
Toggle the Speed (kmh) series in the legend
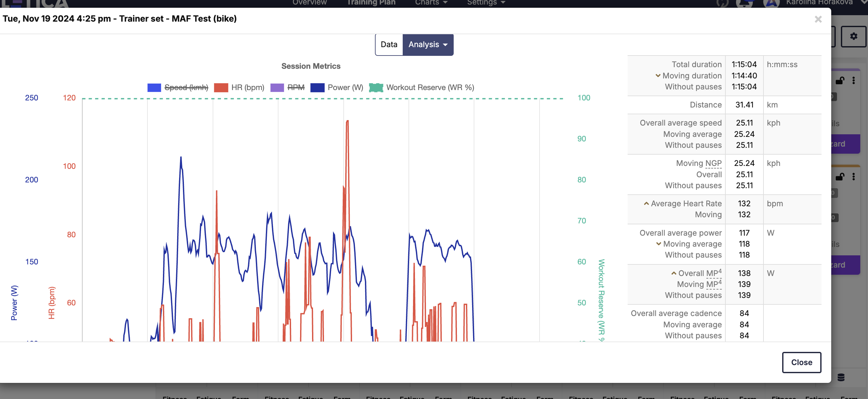[x=177, y=87]
